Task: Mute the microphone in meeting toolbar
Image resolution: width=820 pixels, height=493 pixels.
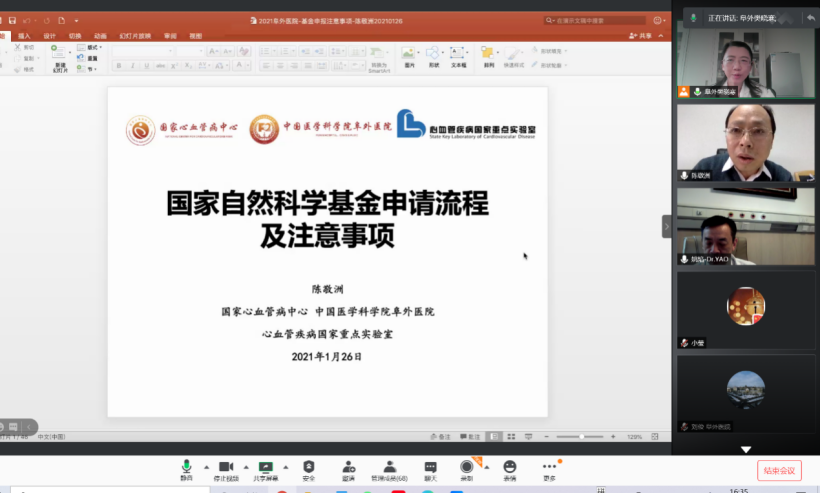Action: 186,468
